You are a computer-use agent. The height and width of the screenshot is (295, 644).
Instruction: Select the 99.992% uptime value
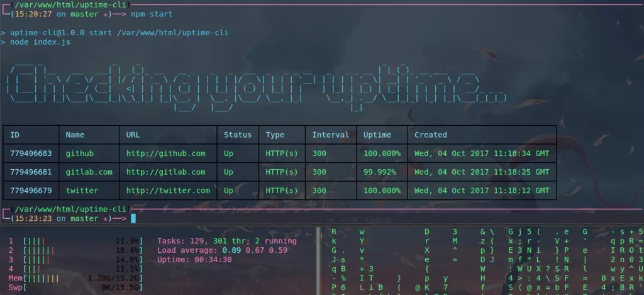[379, 172]
